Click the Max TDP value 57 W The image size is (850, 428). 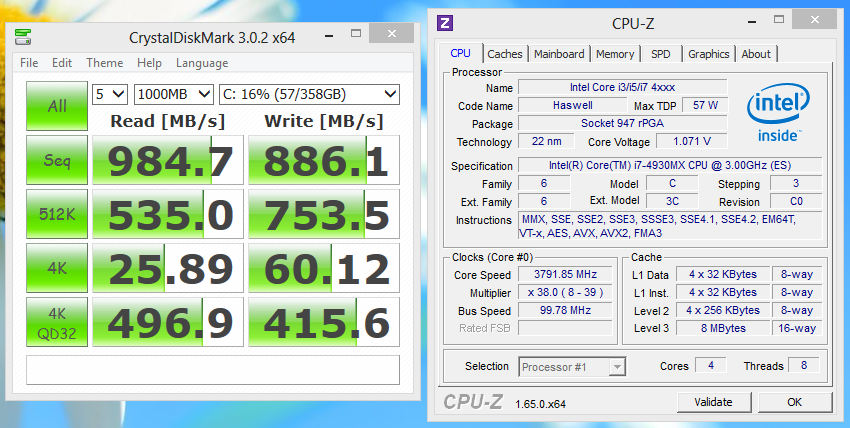(705, 105)
